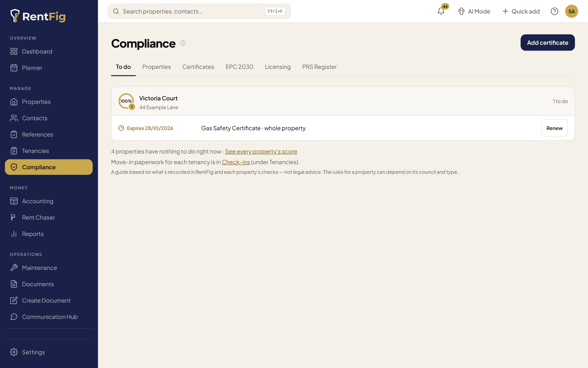This screenshot has height=368, width=588.
Task: Click the Rent Chaser pound icon
Action: pos(14,217)
